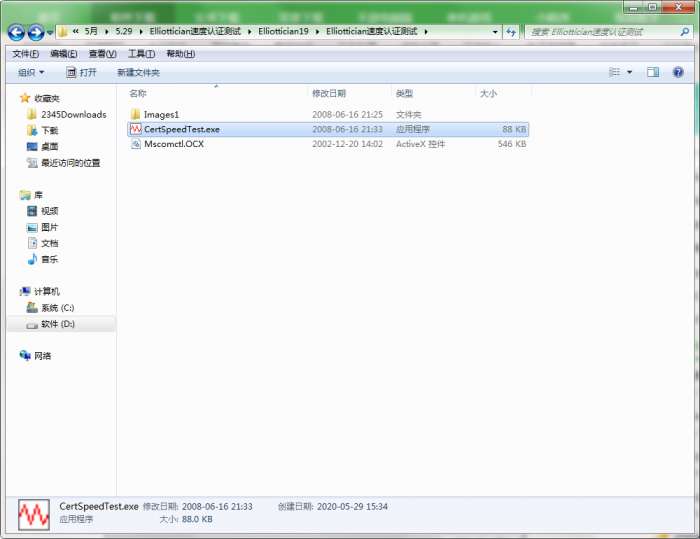This screenshot has height=539, width=700.
Task: Click the 新建文件夹 button
Action: [x=138, y=72]
